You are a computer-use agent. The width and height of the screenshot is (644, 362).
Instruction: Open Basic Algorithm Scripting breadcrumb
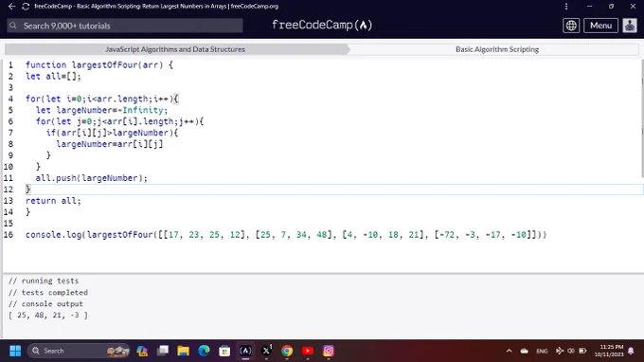point(497,49)
